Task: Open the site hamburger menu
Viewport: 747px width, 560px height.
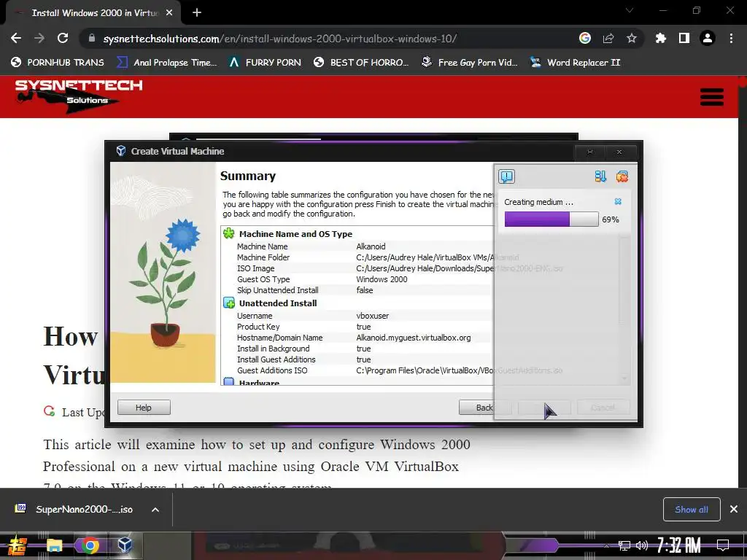Action: coord(712,97)
